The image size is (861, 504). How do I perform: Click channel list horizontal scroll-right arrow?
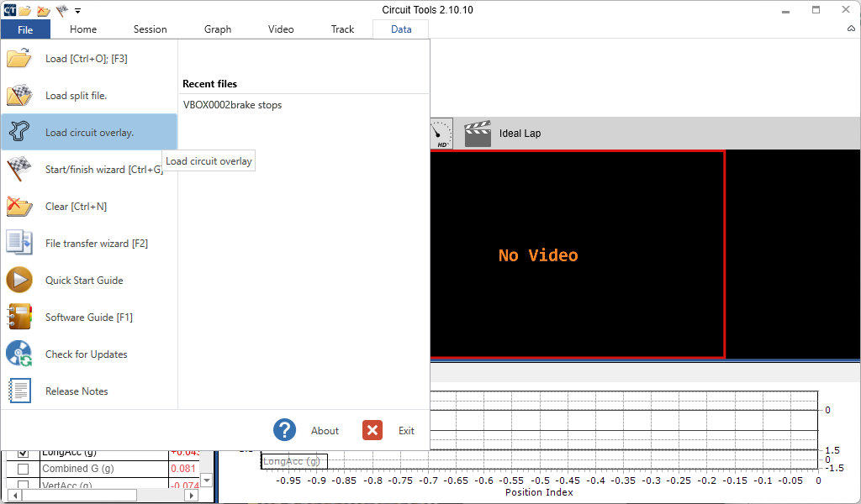191,496
